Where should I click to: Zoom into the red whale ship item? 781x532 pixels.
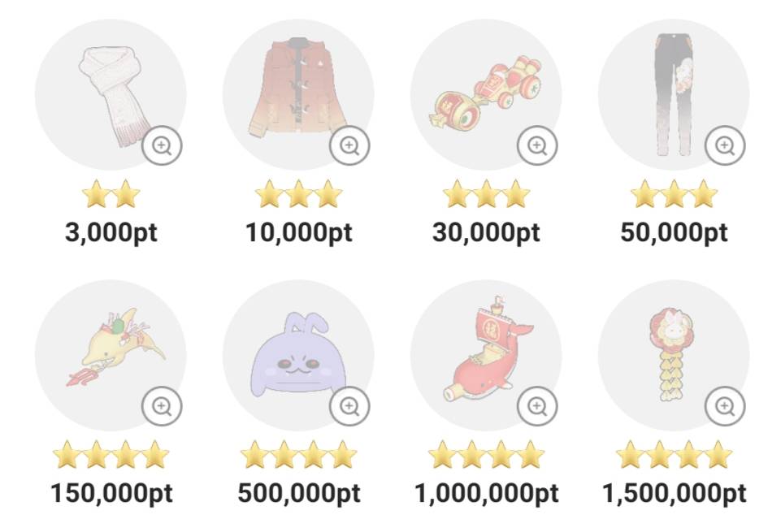point(537,404)
